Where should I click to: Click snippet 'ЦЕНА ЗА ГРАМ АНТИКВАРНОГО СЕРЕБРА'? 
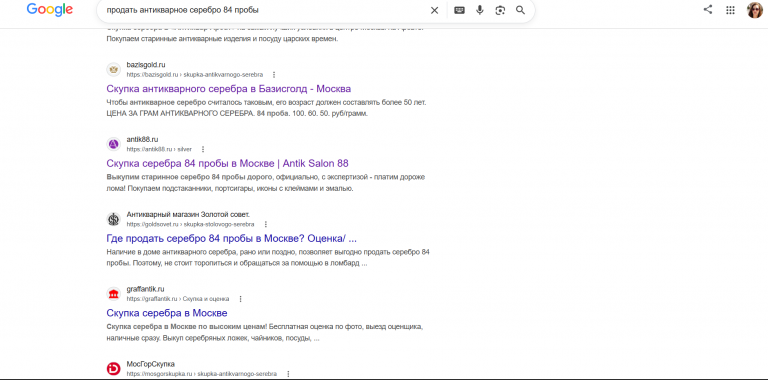pyautogui.click(x=180, y=114)
